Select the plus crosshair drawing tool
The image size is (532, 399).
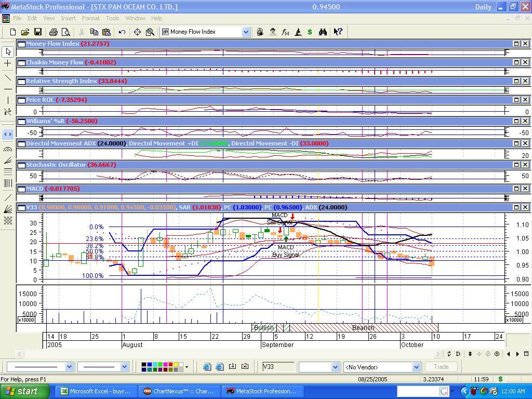click(x=8, y=63)
